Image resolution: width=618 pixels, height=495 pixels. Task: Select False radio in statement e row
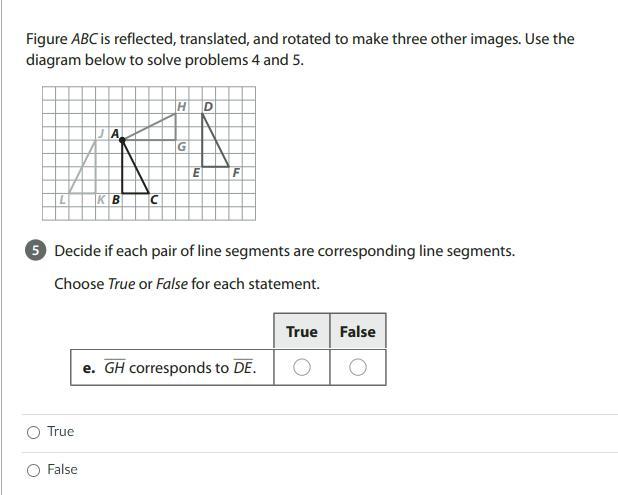pyautogui.click(x=357, y=368)
